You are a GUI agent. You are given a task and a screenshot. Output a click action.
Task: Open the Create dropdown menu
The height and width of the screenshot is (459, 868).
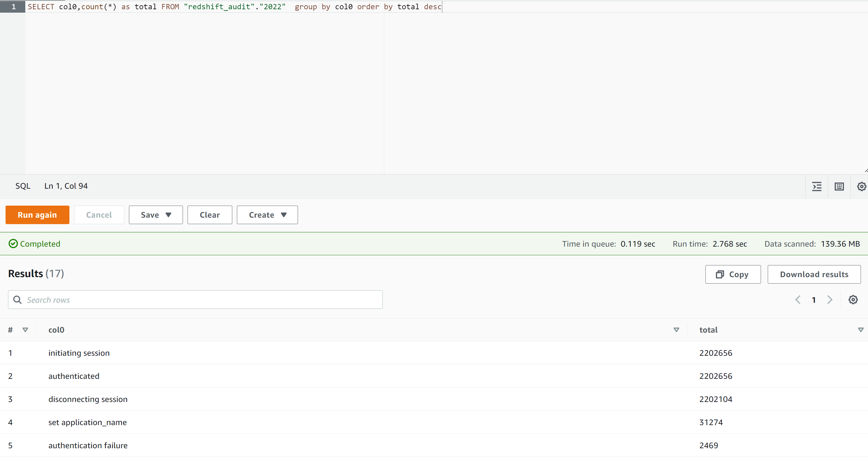[x=267, y=215]
